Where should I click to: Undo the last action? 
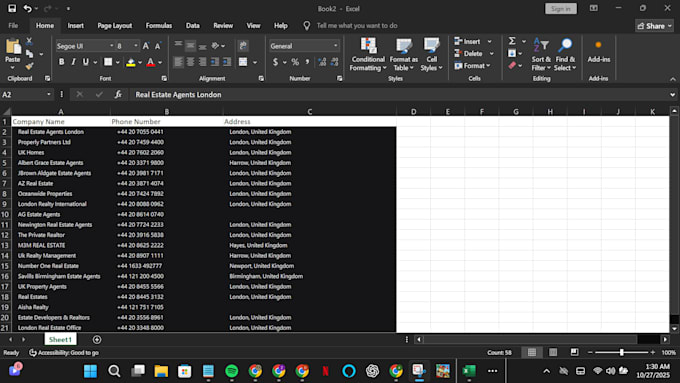27,8
